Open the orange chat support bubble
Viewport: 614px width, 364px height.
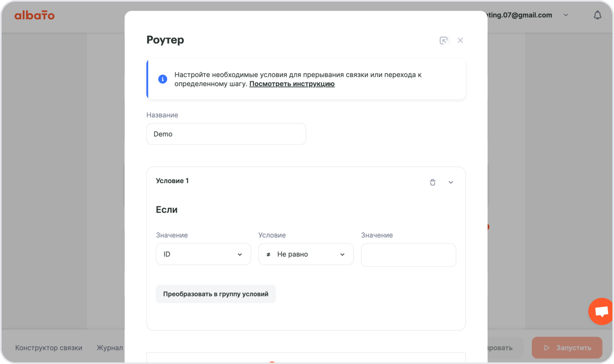tap(601, 311)
